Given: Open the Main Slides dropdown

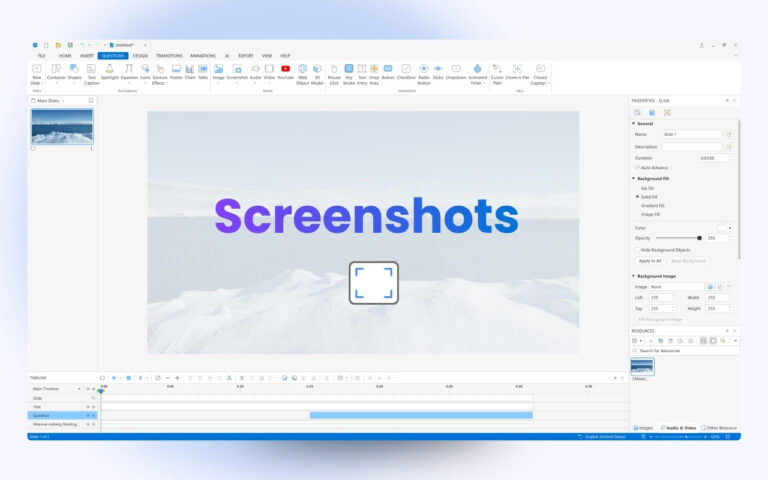Looking at the screenshot, I should [x=63, y=100].
